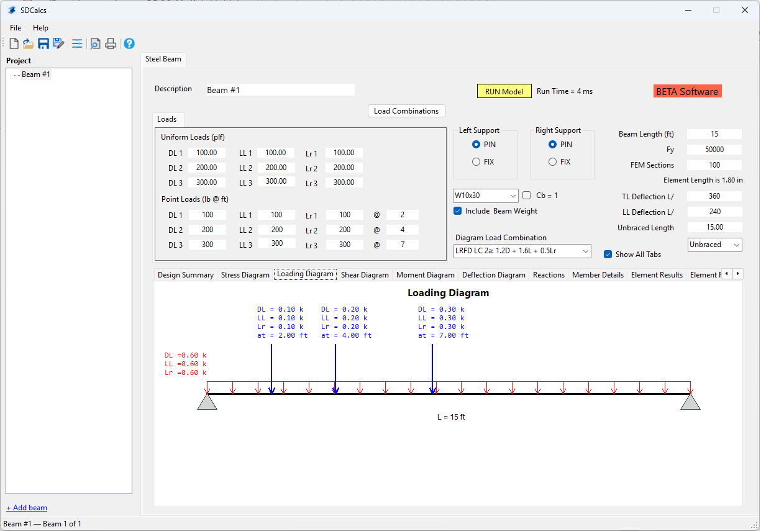
Task: Toggle the Show All Tabs checkbox
Action: (x=608, y=254)
